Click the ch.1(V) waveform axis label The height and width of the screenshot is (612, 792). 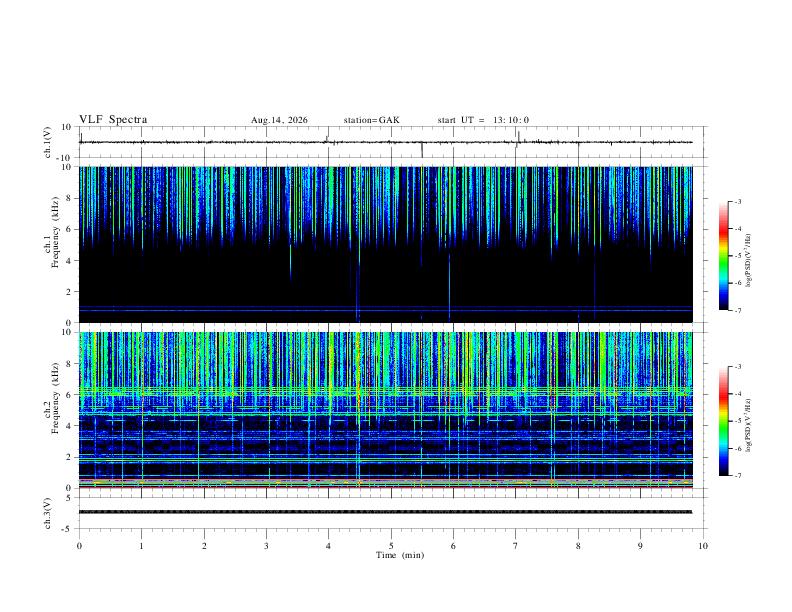tap(48, 142)
